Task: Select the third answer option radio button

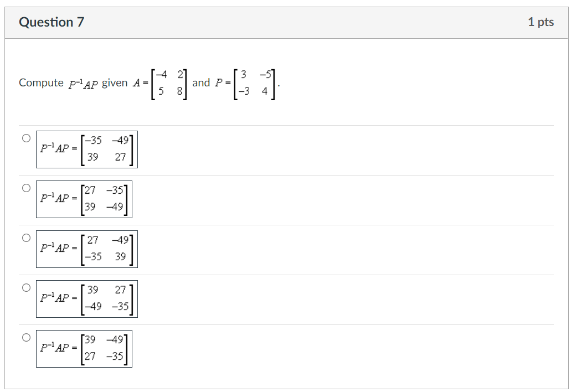Action: coord(25,238)
